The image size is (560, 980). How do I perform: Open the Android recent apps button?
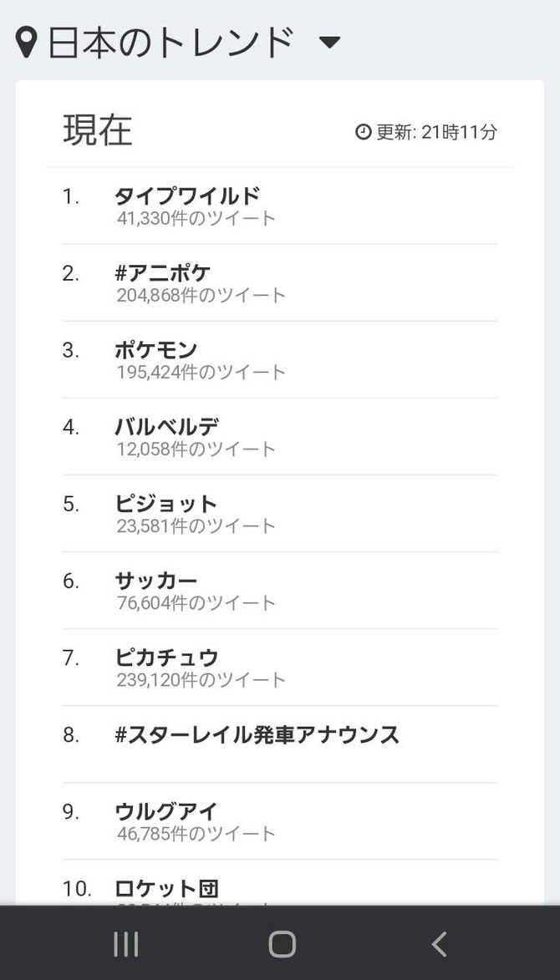coord(125,944)
